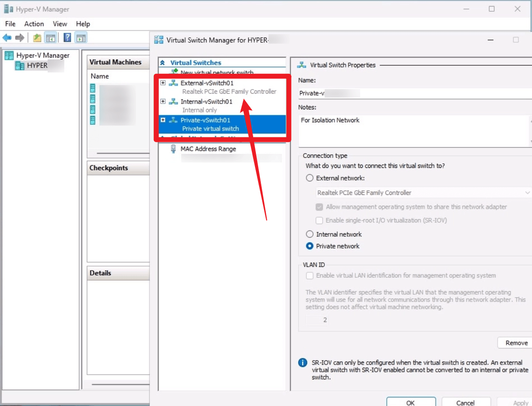
Task: Open Help via blue question-mark icon
Action: pyautogui.click(x=67, y=38)
